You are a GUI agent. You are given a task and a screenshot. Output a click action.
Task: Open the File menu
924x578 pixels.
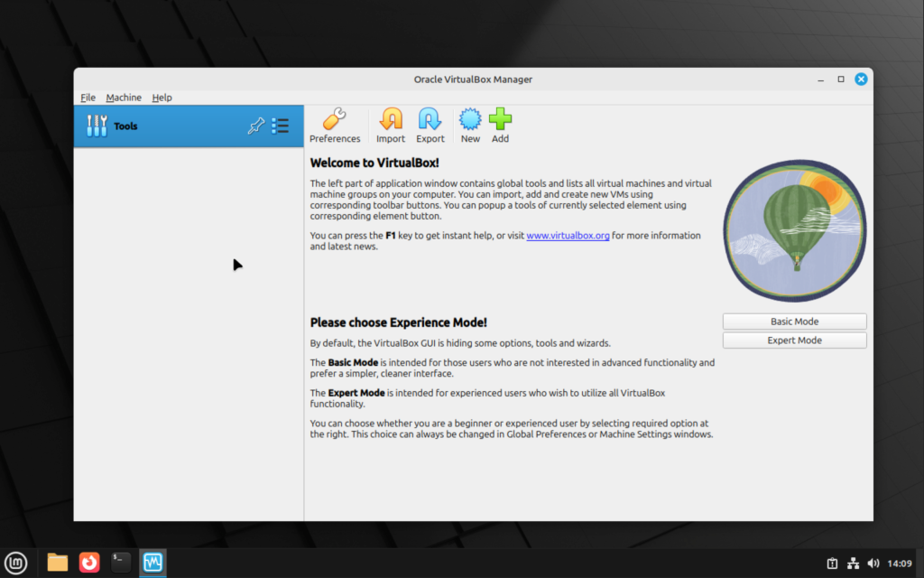88,97
